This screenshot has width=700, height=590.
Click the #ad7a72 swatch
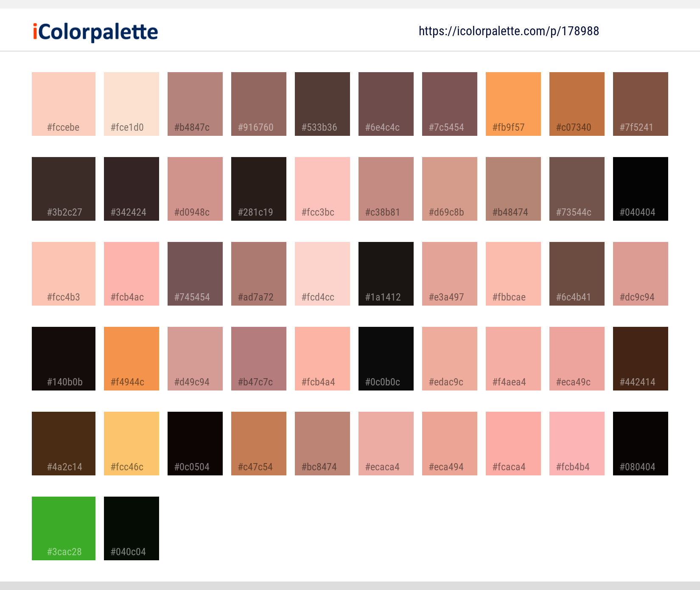click(259, 274)
